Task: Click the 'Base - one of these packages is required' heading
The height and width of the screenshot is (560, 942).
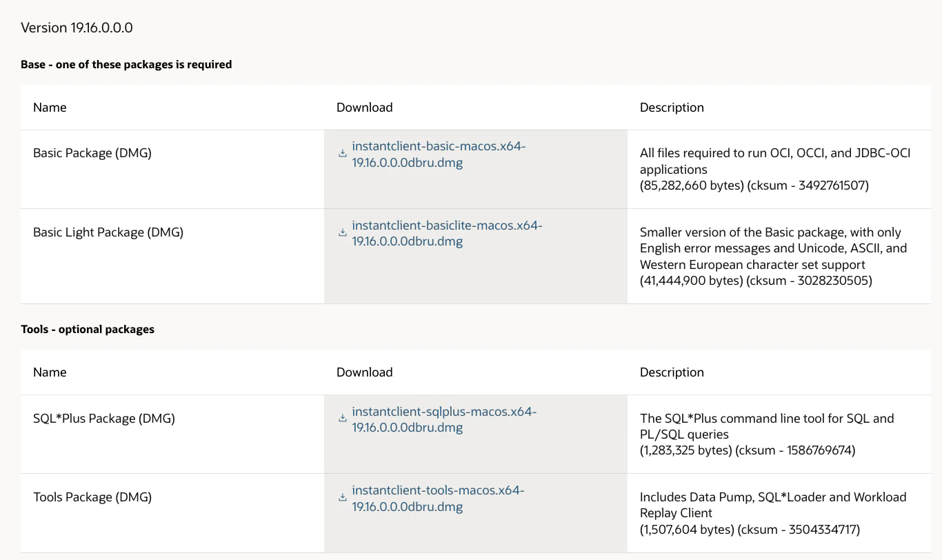Action: pyautogui.click(x=126, y=65)
